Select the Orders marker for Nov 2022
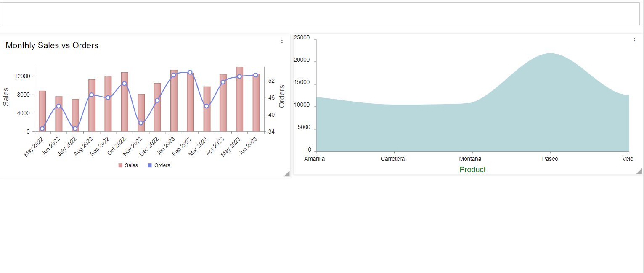 (x=141, y=123)
